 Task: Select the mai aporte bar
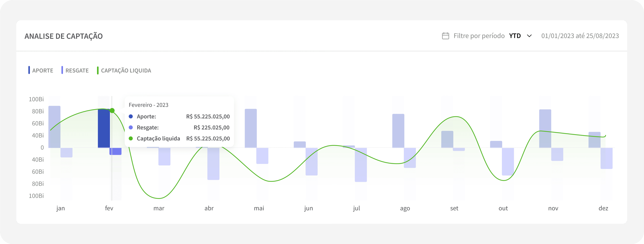click(x=251, y=128)
